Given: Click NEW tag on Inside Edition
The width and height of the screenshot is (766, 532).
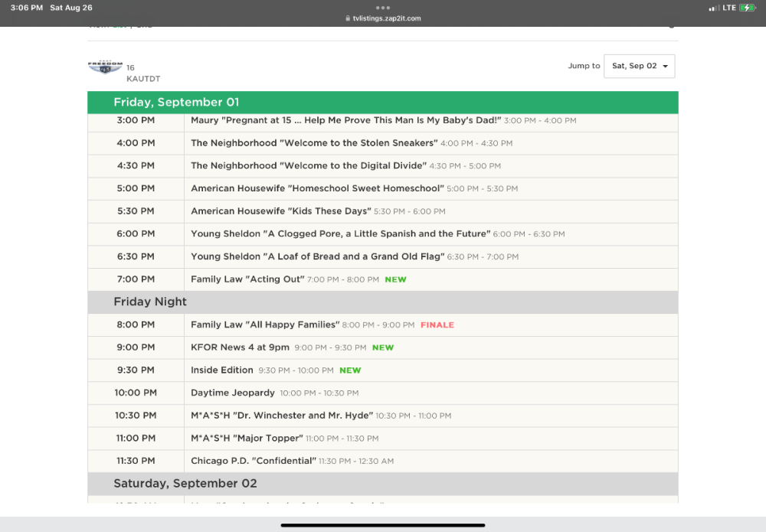Looking at the screenshot, I should pyautogui.click(x=350, y=370).
